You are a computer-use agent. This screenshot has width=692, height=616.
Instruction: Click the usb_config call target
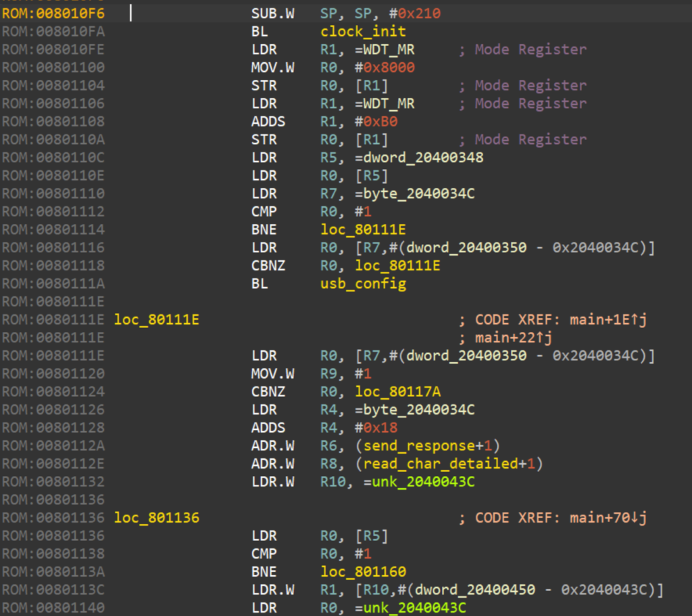(364, 283)
